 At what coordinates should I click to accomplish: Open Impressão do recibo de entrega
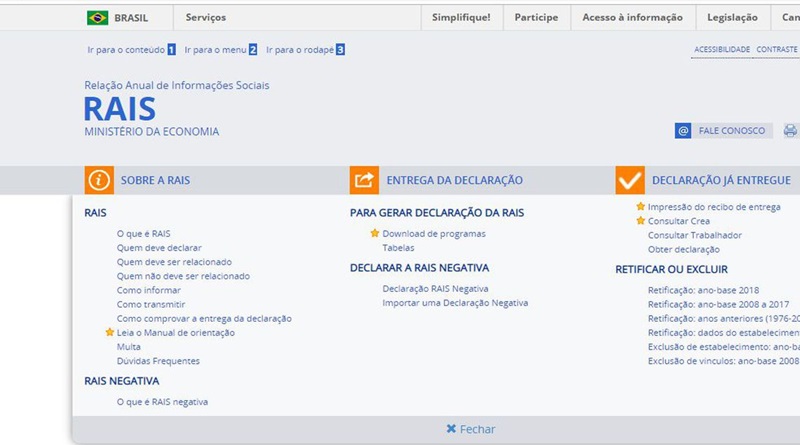click(714, 207)
